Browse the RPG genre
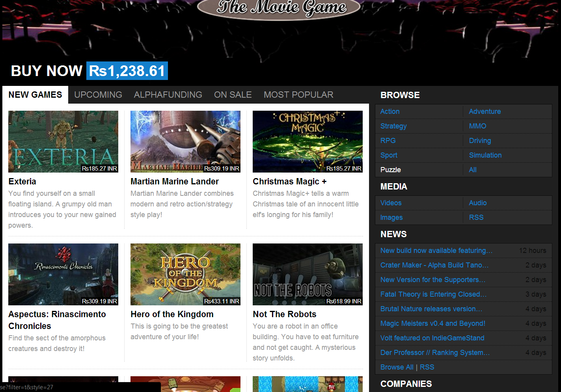Viewport: 561px width, 392px height. coord(388,141)
